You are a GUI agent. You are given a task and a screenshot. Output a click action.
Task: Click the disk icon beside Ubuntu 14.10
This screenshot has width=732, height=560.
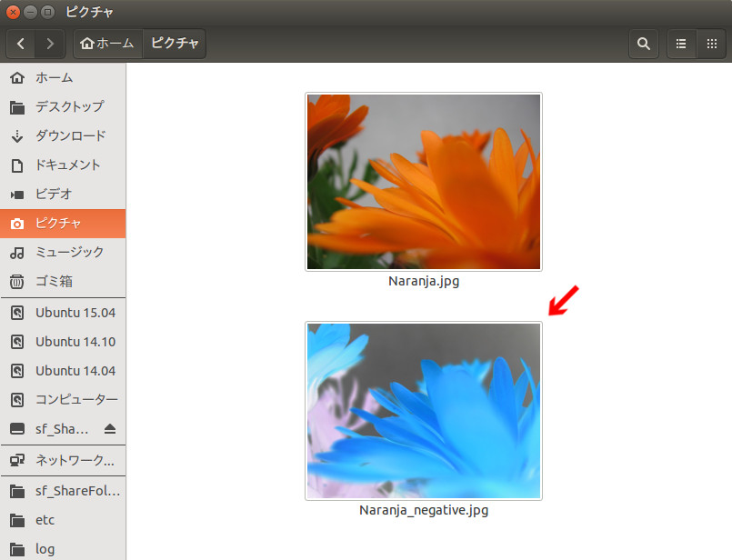click(x=17, y=342)
